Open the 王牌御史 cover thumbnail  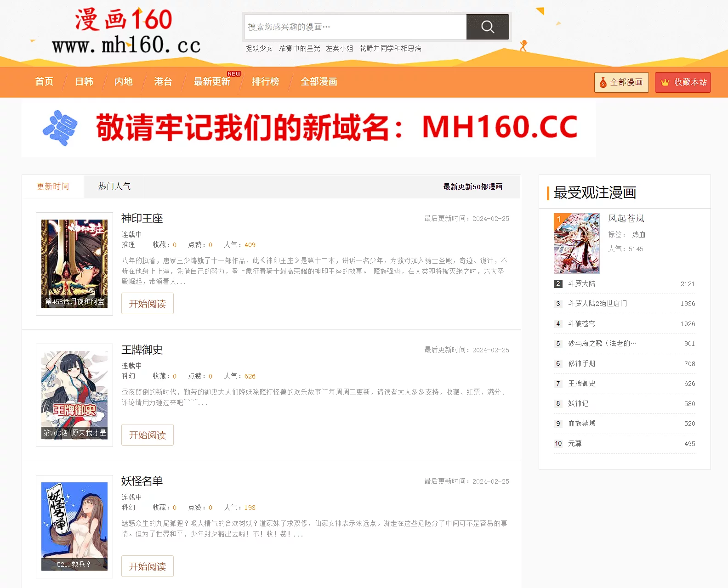click(x=74, y=395)
